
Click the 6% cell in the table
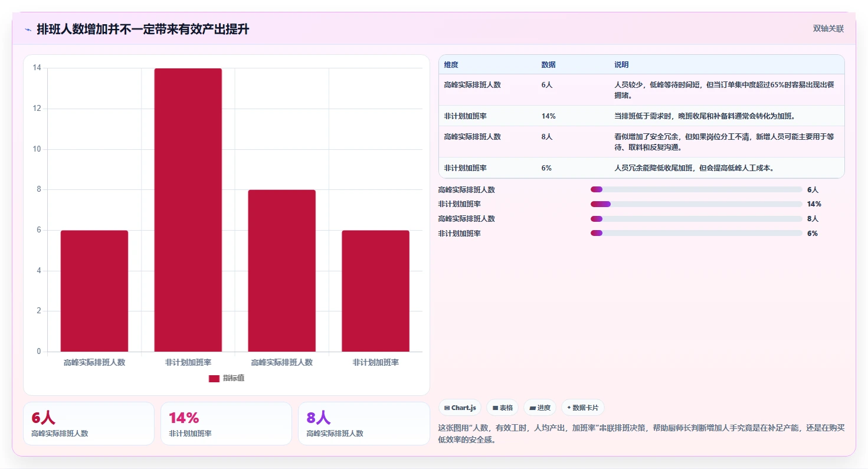coord(546,168)
